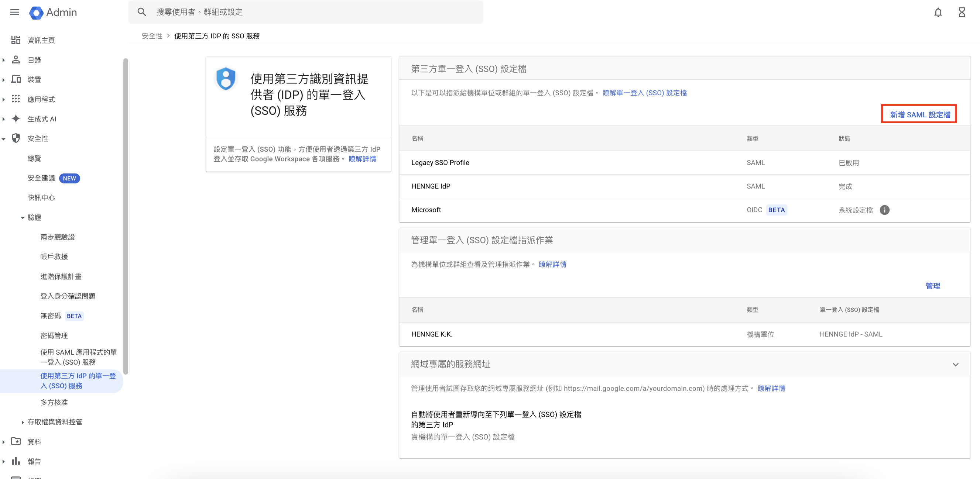Expand the 生成式 AI sidebar section
The height and width of the screenshot is (479, 980).
pyautogui.click(x=3, y=119)
